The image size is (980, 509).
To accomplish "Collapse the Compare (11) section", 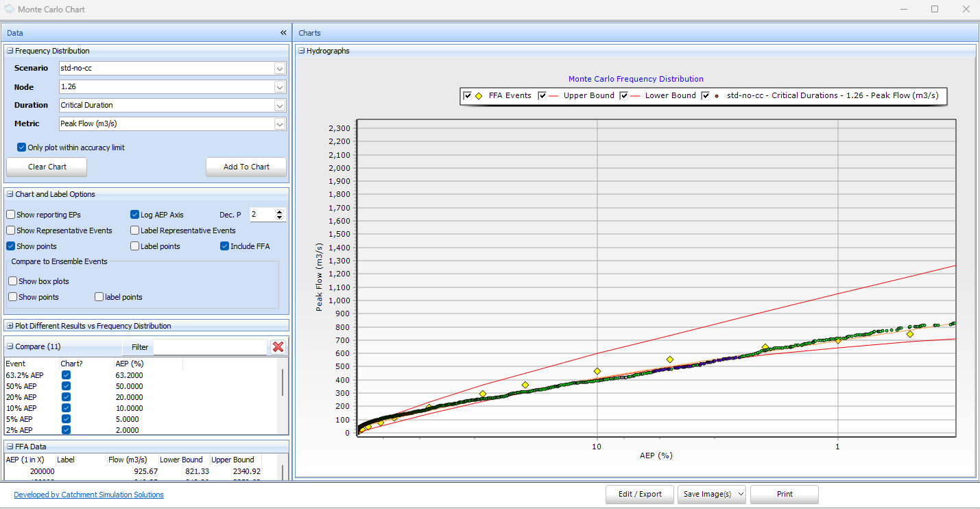I will click(10, 346).
